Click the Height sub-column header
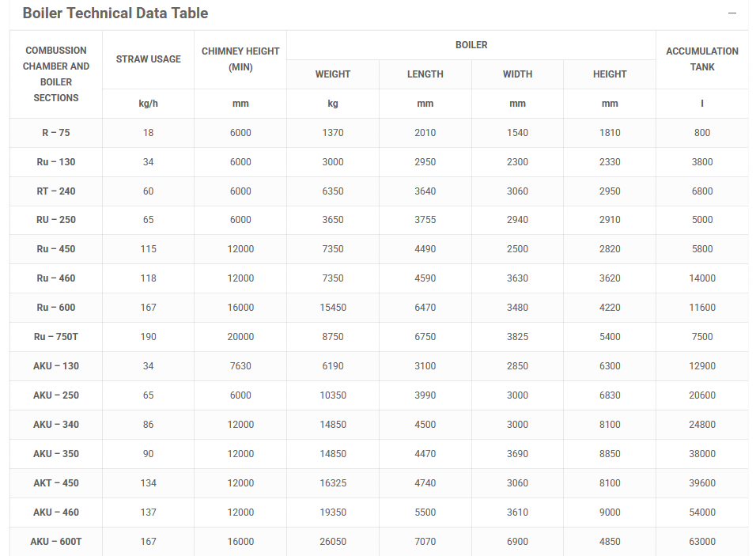The height and width of the screenshot is (556, 756). [x=610, y=74]
